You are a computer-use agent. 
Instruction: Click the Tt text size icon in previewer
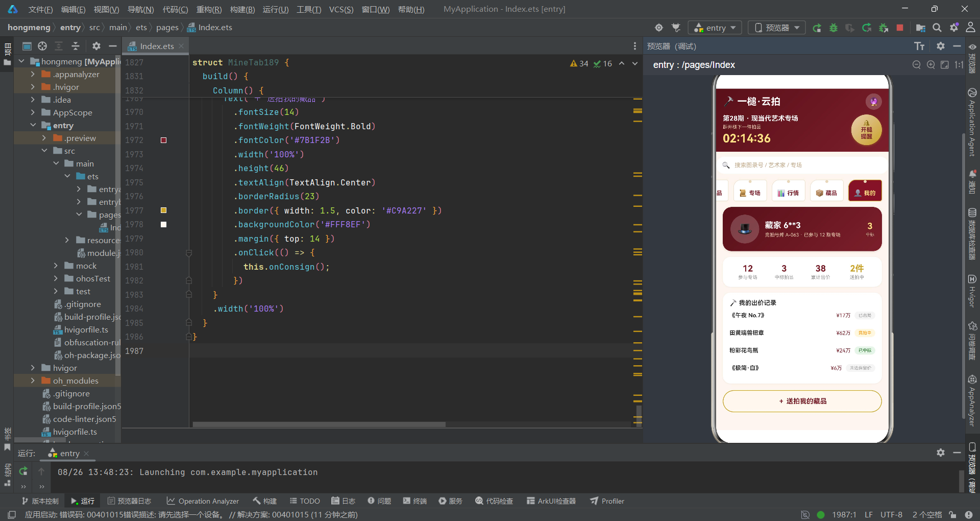coord(919,46)
